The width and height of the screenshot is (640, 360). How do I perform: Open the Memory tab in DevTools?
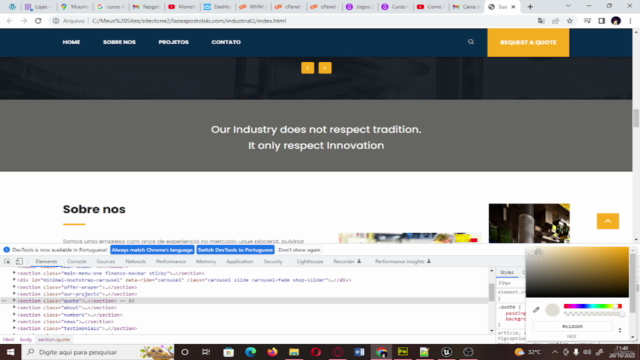[206, 261]
